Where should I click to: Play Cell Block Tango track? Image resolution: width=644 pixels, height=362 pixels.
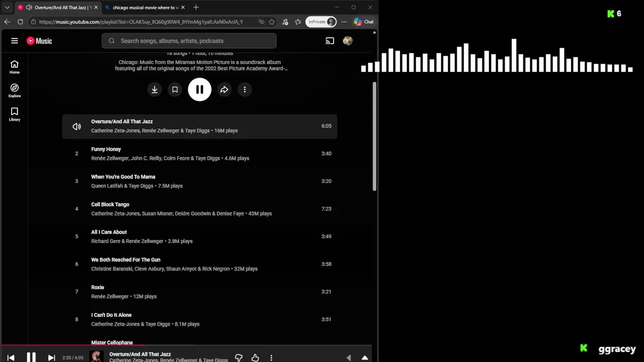(x=200, y=209)
